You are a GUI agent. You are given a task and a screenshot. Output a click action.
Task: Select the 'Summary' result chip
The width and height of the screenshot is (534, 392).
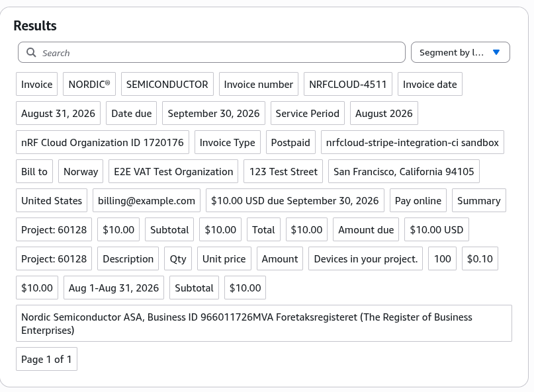click(x=479, y=200)
